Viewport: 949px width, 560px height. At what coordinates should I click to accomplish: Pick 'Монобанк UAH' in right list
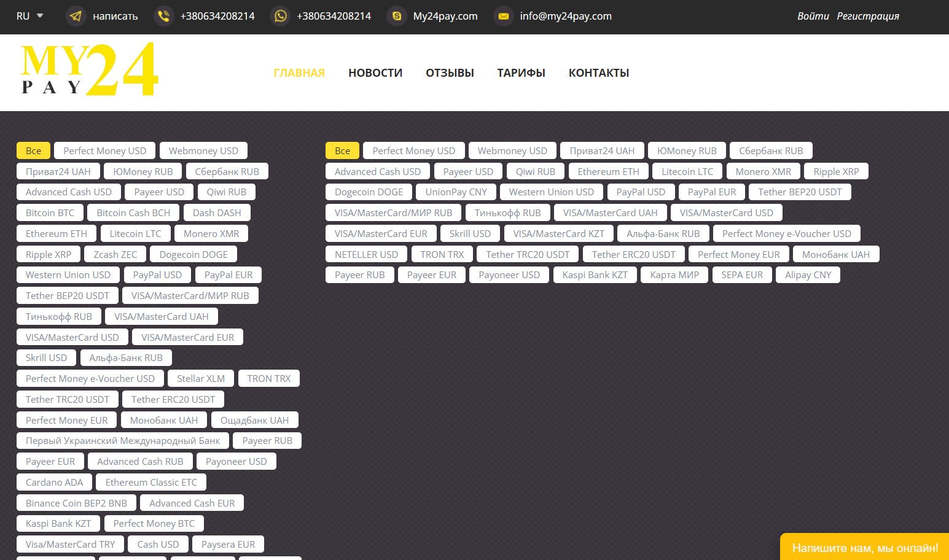pyautogui.click(x=836, y=255)
